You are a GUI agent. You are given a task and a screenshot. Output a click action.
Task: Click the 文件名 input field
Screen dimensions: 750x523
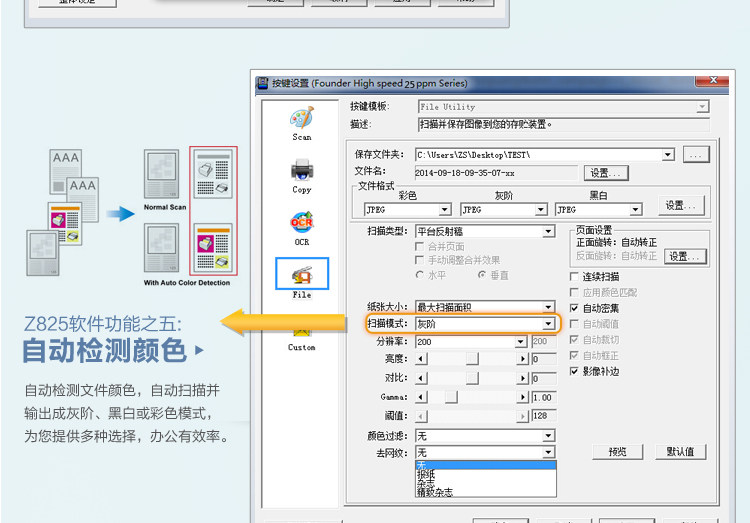click(496, 173)
